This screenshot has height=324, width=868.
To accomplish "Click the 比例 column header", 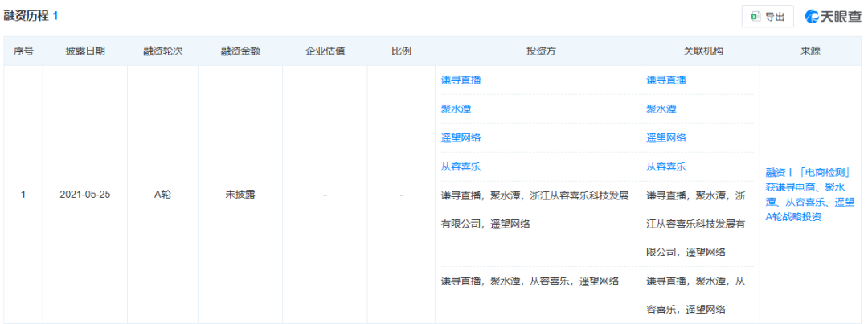I will coord(401,51).
